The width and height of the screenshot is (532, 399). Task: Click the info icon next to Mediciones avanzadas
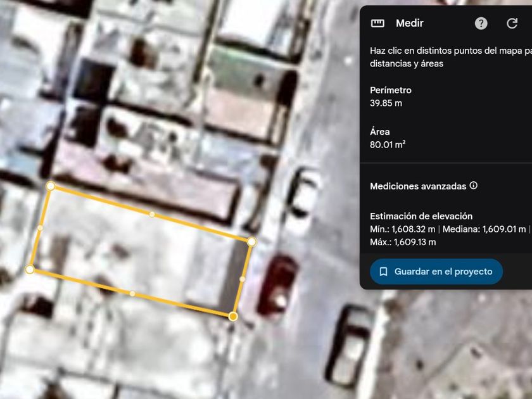pyautogui.click(x=474, y=186)
